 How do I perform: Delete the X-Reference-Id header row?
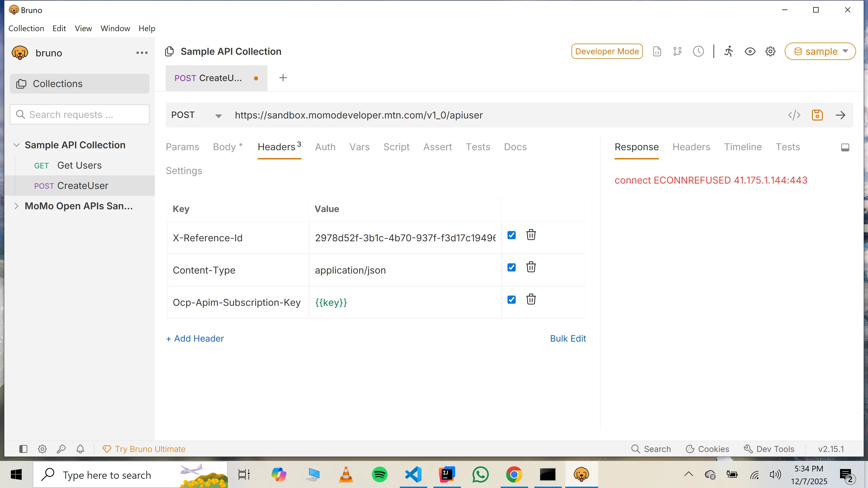(x=531, y=235)
